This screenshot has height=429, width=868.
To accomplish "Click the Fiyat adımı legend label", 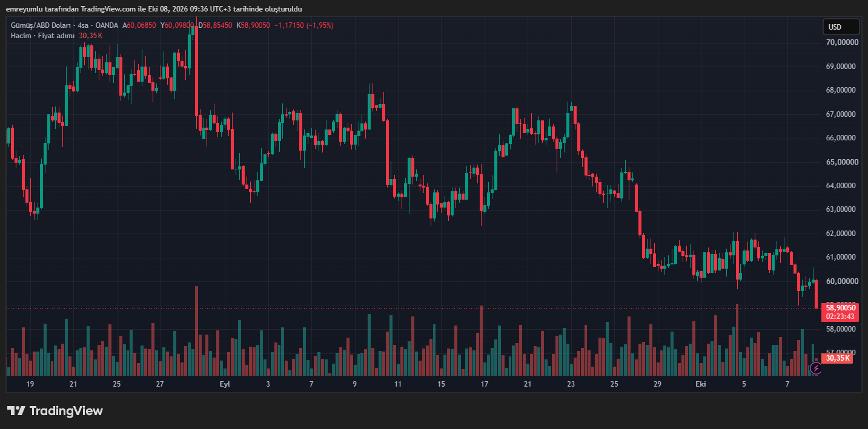I will [x=56, y=36].
